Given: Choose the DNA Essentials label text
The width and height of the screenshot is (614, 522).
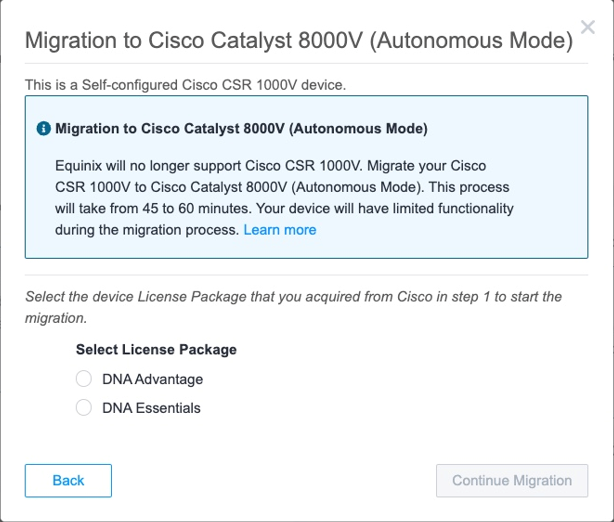Looking at the screenshot, I should [x=152, y=408].
